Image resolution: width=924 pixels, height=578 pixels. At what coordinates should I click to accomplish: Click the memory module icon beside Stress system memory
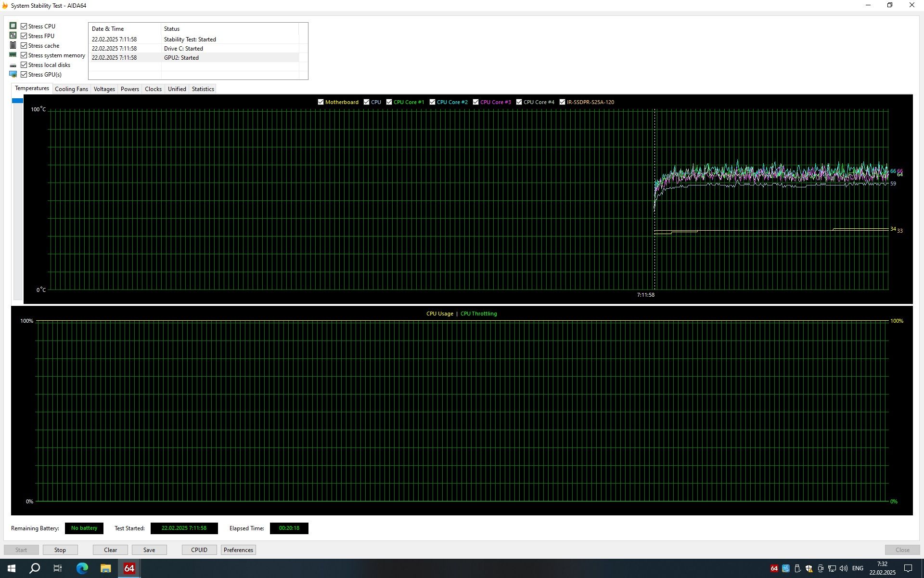tap(13, 55)
